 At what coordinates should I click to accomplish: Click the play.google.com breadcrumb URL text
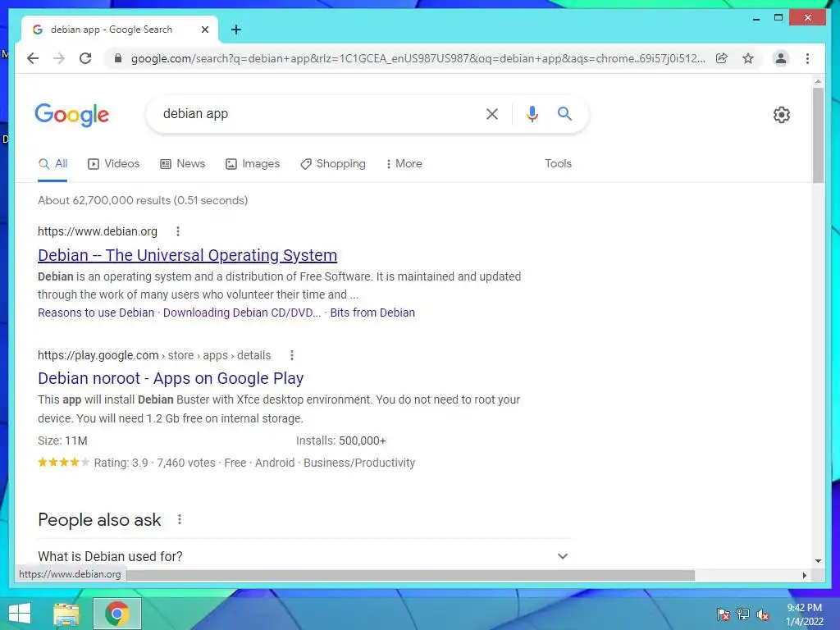(x=154, y=355)
